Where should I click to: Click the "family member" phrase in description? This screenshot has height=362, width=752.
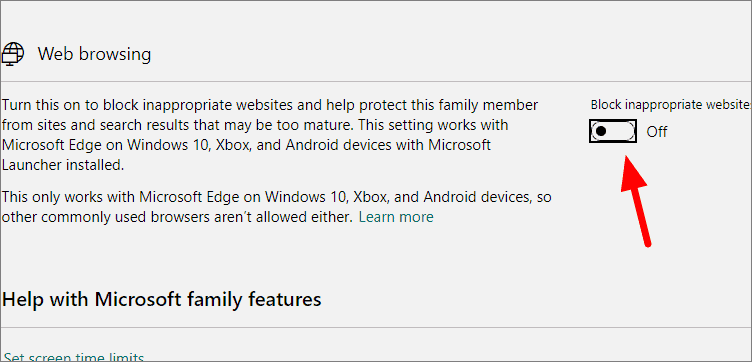click(493, 105)
